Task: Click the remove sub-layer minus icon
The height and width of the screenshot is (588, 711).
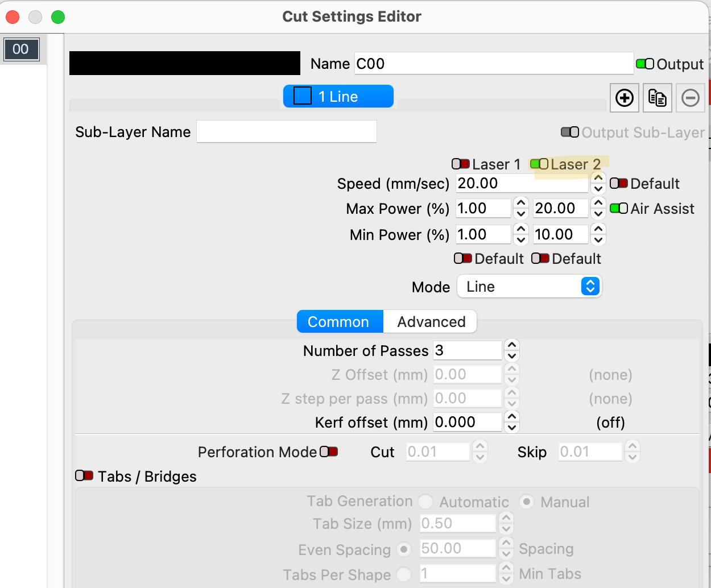Action: [x=690, y=98]
